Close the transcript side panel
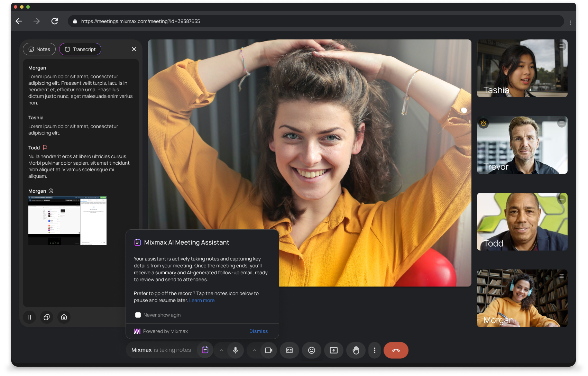 tap(134, 49)
